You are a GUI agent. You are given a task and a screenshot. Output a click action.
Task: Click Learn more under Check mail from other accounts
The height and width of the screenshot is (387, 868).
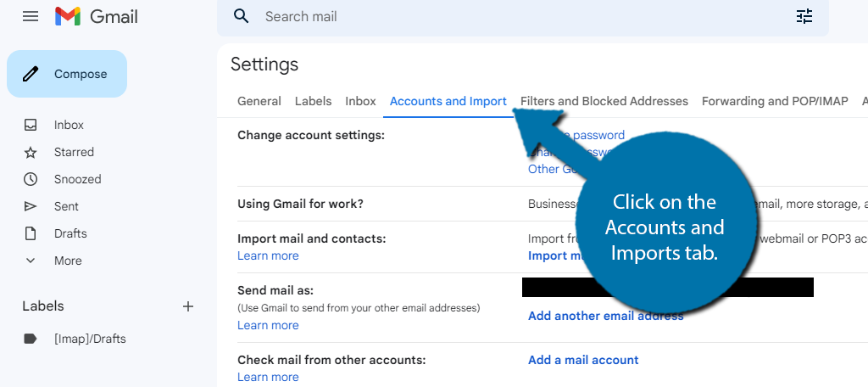268,377
